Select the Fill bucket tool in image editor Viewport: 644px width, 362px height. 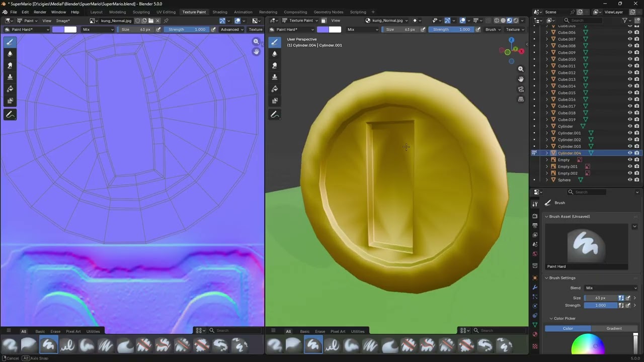click(x=10, y=88)
